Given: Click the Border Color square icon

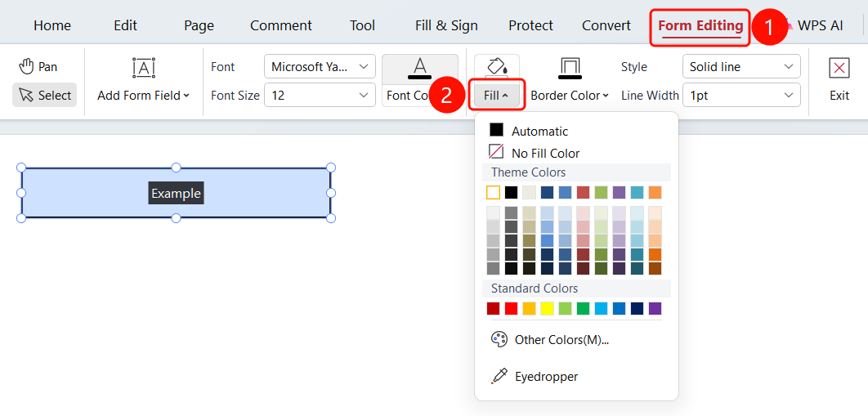Looking at the screenshot, I should pyautogui.click(x=570, y=68).
